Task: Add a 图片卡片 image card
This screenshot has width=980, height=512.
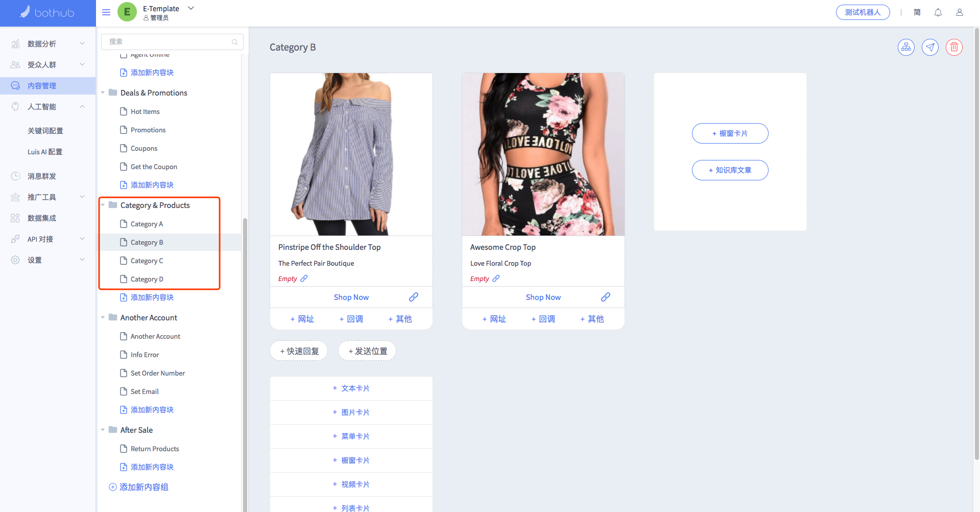Action: [351, 412]
